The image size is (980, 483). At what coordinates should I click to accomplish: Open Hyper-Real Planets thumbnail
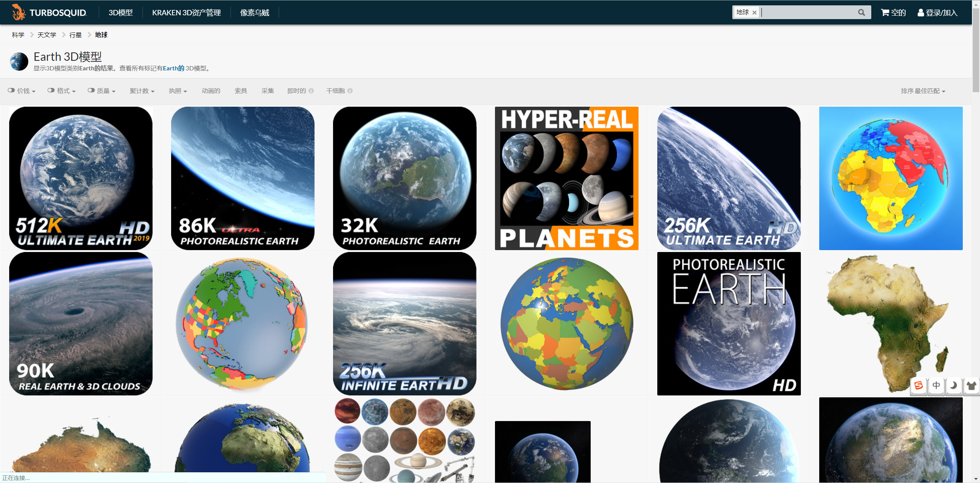(567, 178)
